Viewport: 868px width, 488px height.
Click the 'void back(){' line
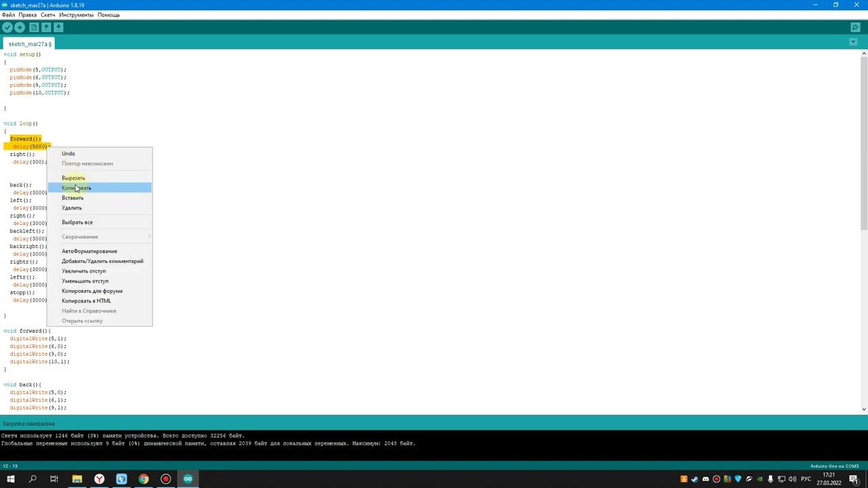[22, 384]
